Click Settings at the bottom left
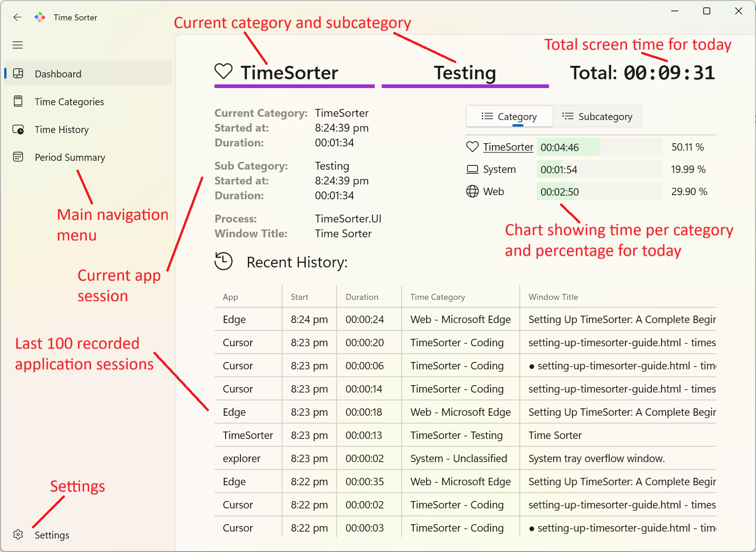Viewport: 756px width, 552px height. click(51, 534)
